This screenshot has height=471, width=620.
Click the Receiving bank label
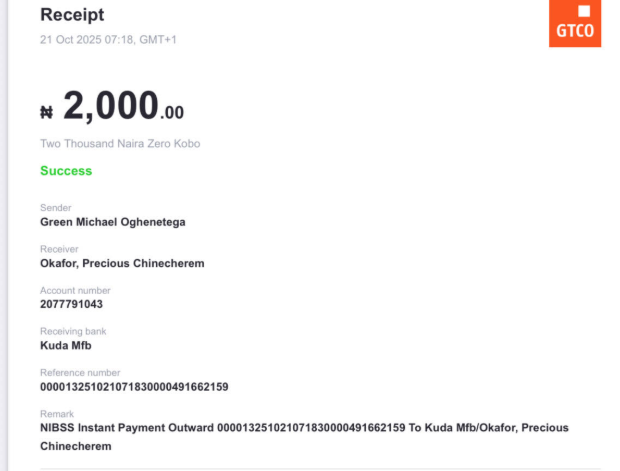73,331
